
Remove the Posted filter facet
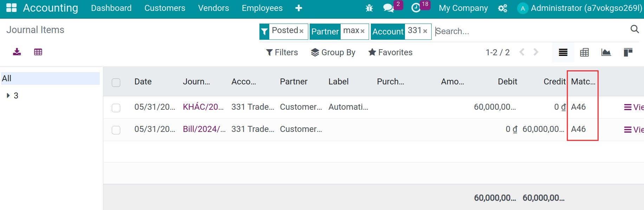click(x=301, y=31)
